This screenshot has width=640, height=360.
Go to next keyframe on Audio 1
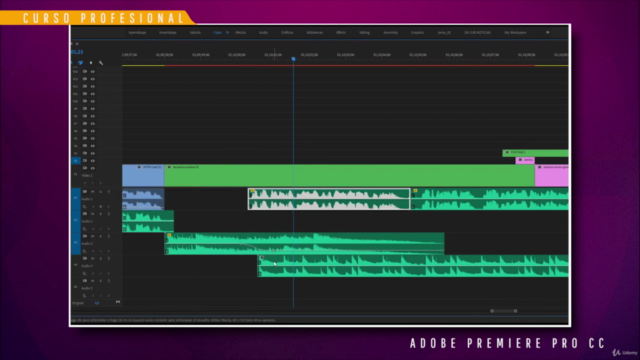[x=109, y=207]
